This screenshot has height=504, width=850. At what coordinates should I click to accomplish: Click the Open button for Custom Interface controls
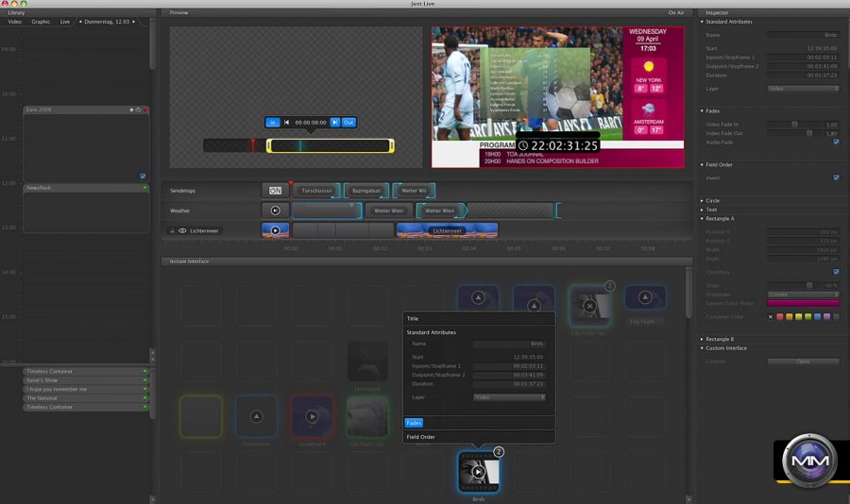802,361
